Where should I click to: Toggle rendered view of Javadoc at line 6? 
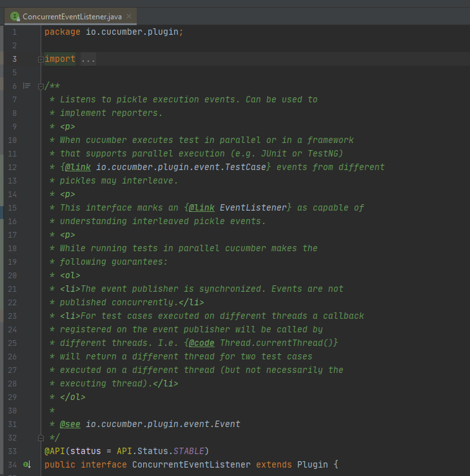coord(26,86)
